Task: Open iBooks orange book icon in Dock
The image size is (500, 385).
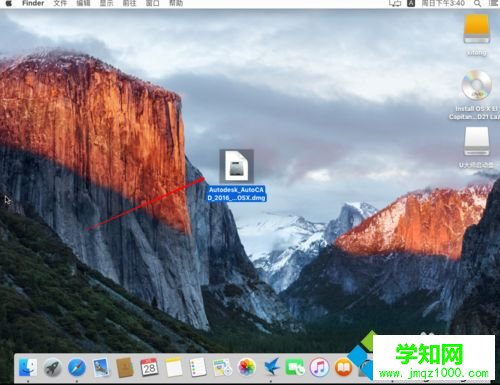Action: (x=343, y=367)
